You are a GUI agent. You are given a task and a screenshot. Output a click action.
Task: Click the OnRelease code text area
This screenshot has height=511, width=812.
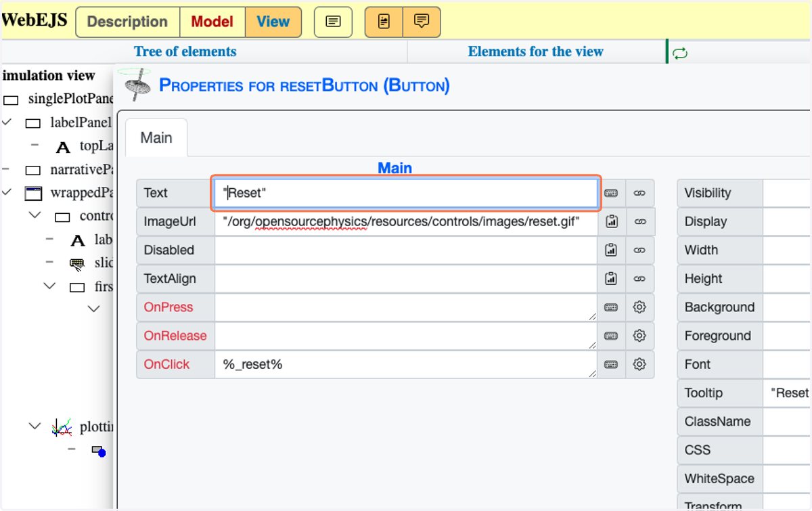406,336
